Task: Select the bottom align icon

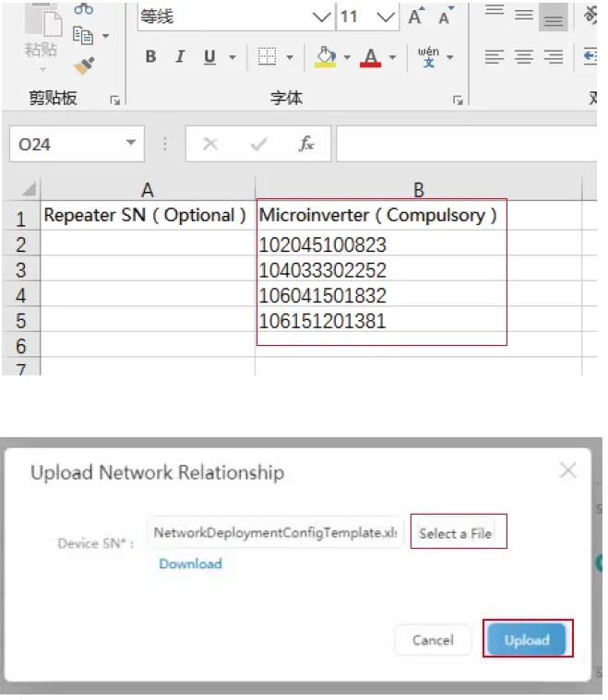Action: click(554, 17)
